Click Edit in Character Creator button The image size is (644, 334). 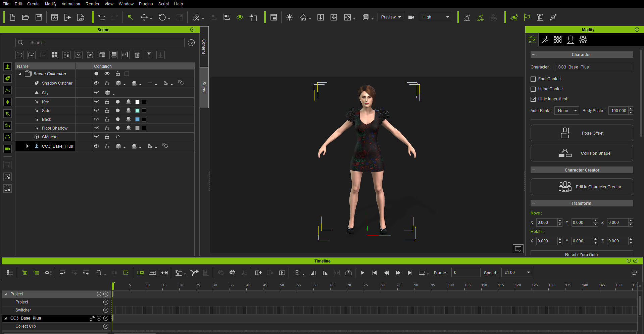pyautogui.click(x=582, y=187)
